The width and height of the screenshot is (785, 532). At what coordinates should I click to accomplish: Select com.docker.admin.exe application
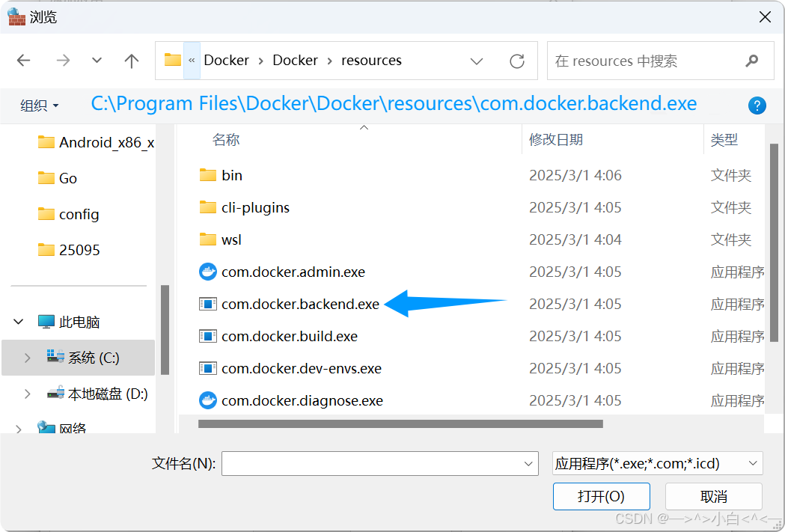click(293, 272)
